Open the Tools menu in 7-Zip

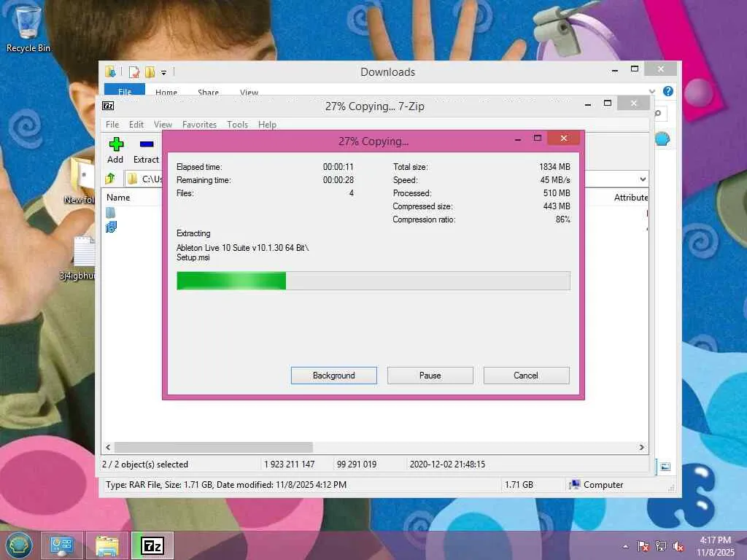237,124
